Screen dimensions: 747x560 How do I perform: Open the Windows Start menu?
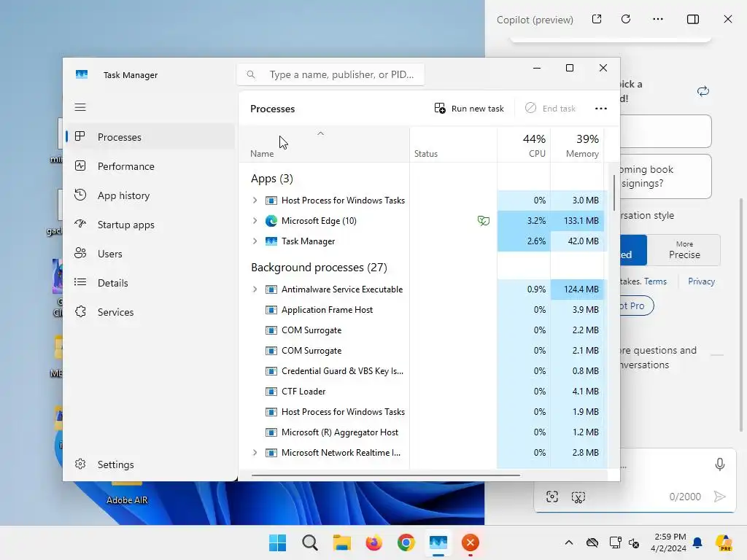point(278,542)
